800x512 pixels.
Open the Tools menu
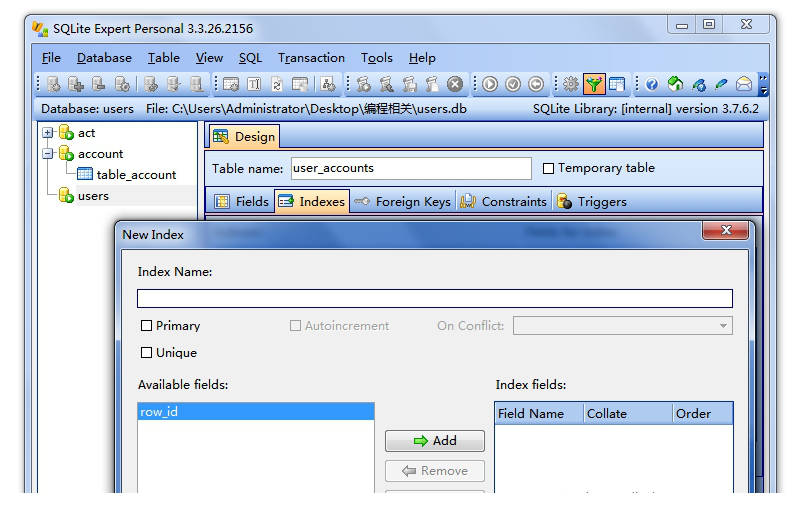[x=377, y=58]
